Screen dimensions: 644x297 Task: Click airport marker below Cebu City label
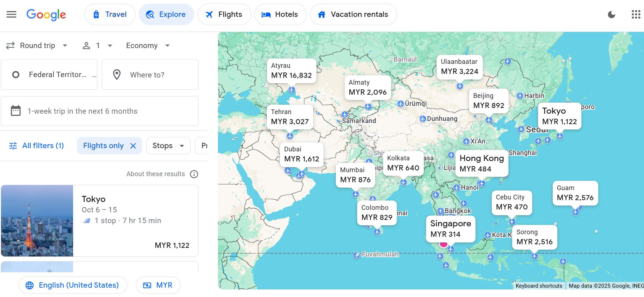coord(512,222)
